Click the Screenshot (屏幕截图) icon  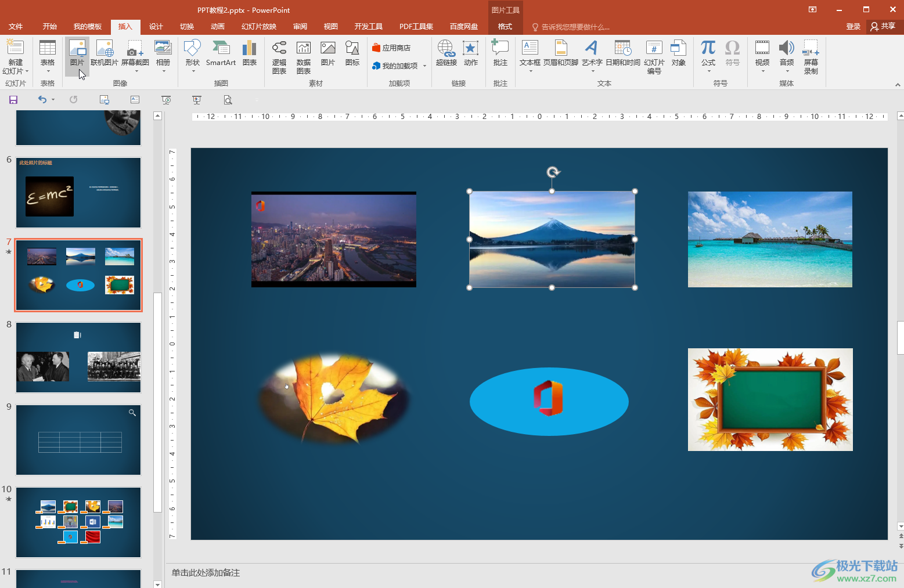(135, 49)
